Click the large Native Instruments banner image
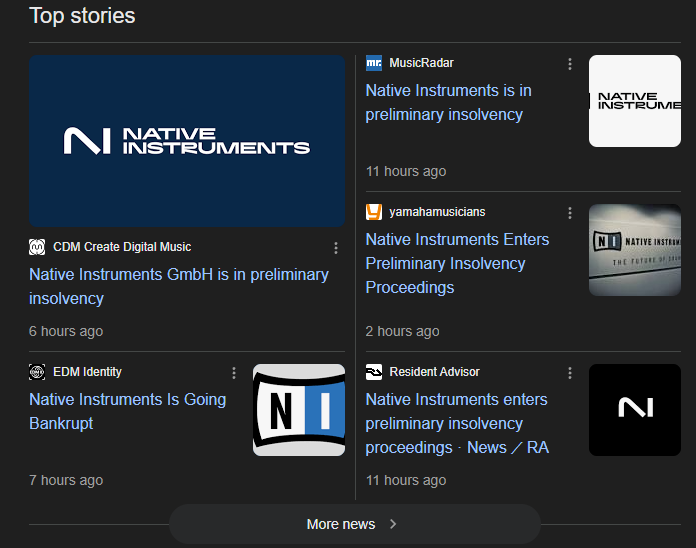This screenshot has height=548, width=696. click(x=187, y=141)
